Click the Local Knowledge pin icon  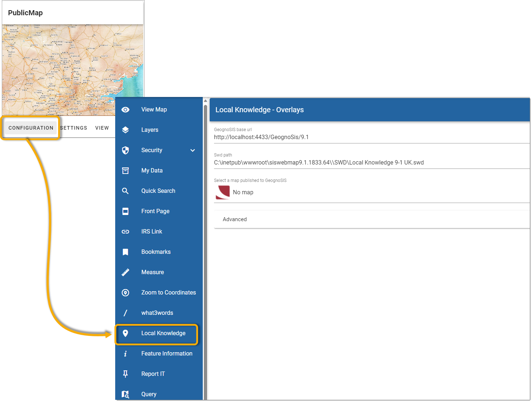125,333
